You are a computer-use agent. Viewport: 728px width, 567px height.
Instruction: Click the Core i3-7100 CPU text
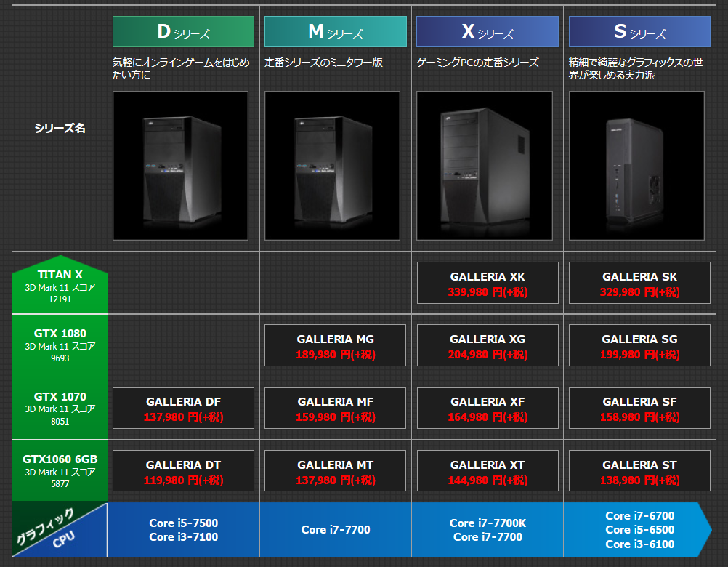(183, 536)
